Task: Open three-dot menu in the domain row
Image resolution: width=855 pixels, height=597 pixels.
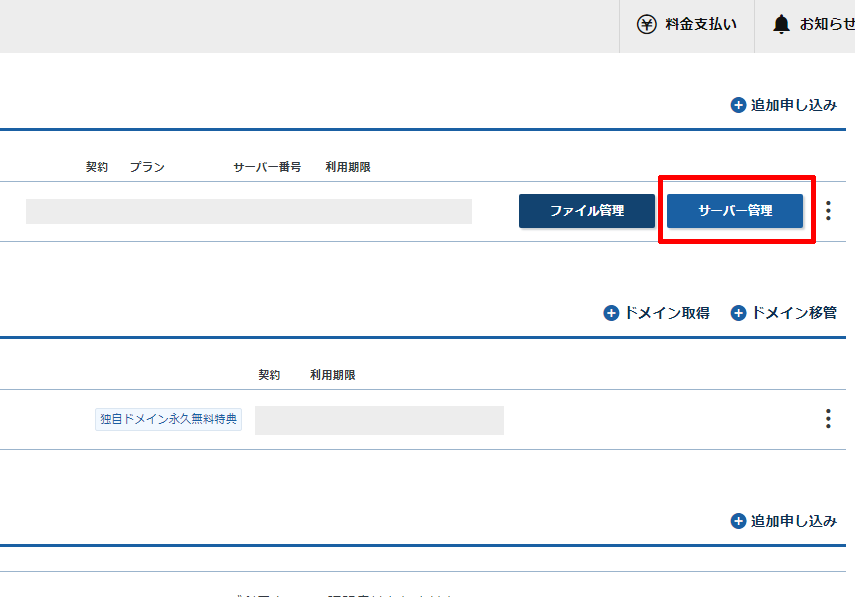Action: [x=828, y=419]
